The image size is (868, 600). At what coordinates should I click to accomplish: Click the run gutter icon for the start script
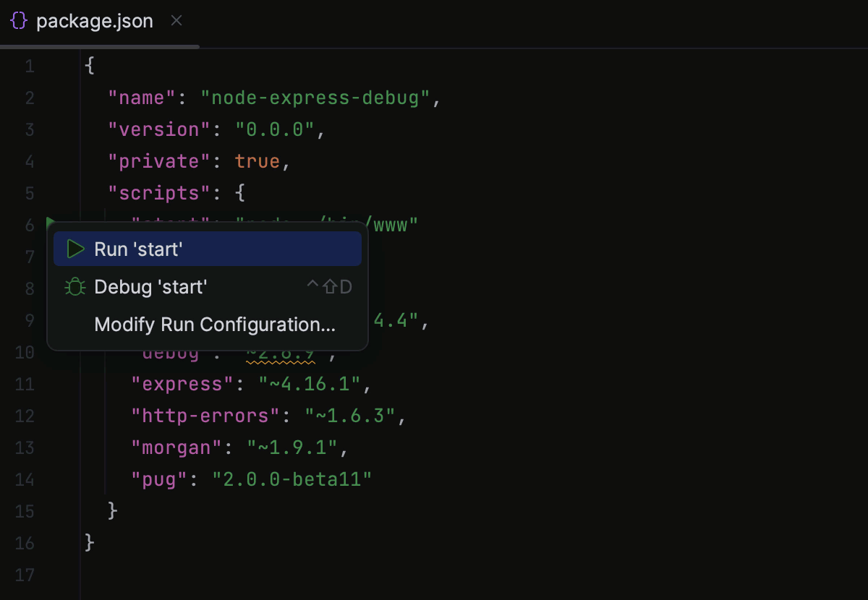pyautogui.click(x=48, y=225)
